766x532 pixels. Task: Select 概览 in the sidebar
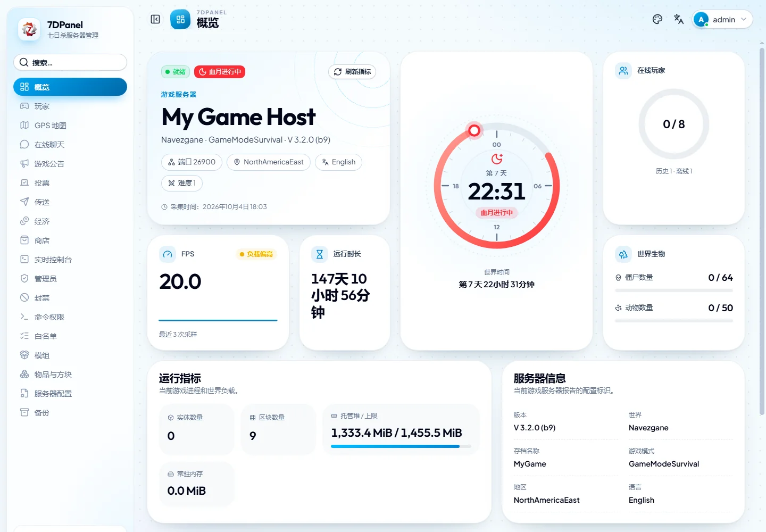[70, 87]
